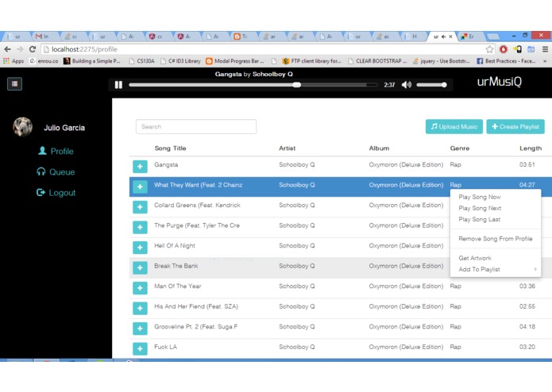
Task: Adjust the volume slider
Action: 431,85
